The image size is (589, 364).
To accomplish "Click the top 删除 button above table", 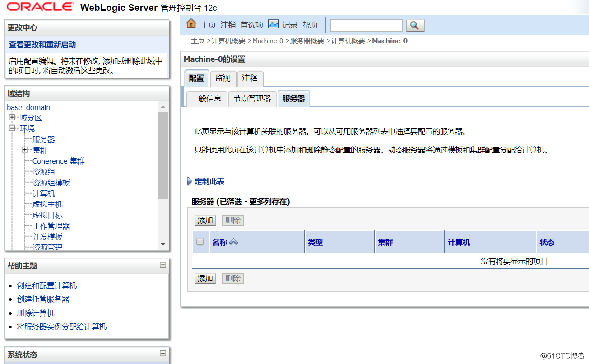I will (233, 220).
